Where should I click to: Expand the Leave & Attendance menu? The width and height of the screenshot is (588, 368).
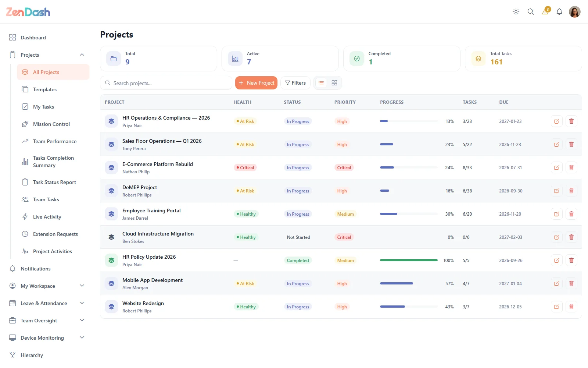(x=82, y=303)
